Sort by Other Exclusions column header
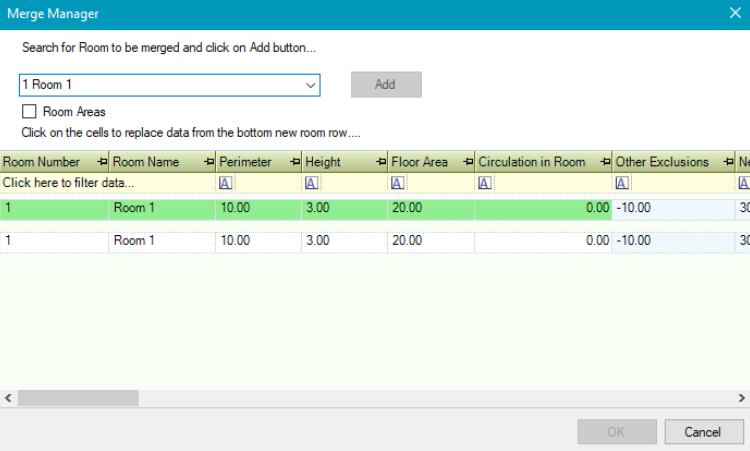 tap(662, 162)
